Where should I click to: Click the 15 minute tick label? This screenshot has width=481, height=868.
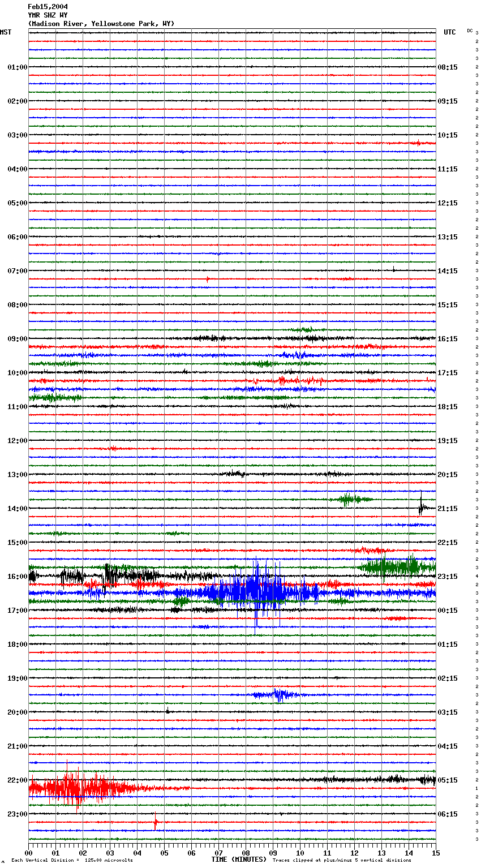coord(436,853)
